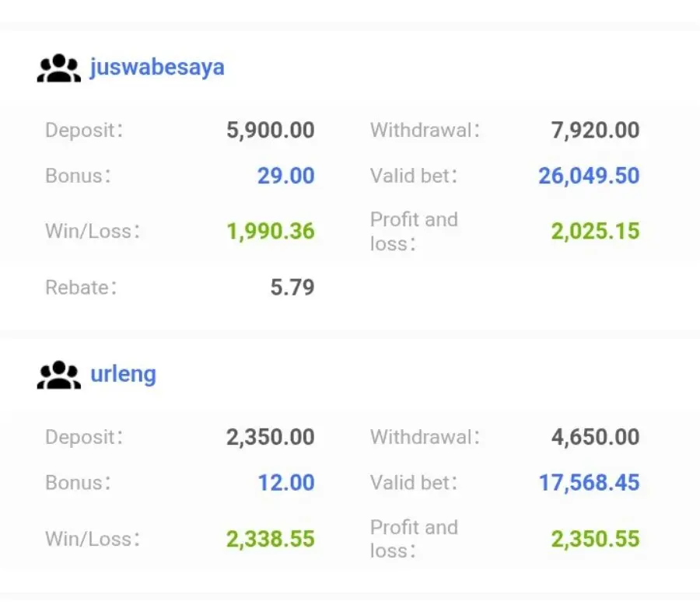
Task: Select juswabesaya's withdrawal amount 7,920.00
Action: [596, 131]
